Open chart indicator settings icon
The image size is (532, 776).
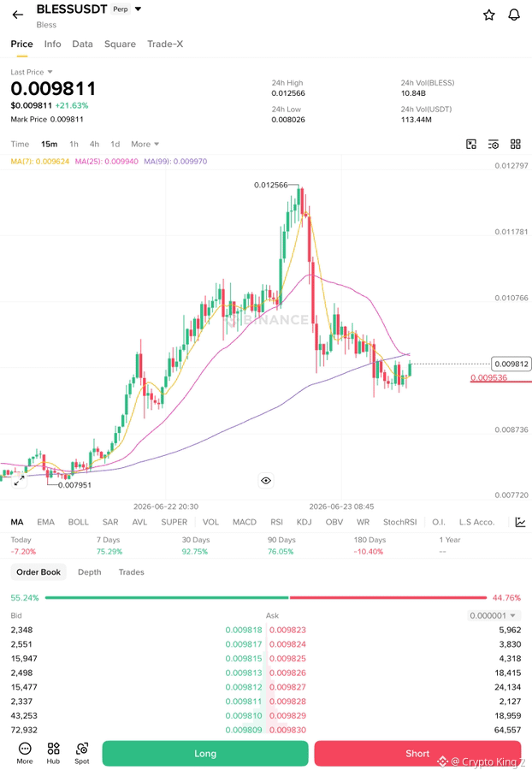tap(494, 144)
